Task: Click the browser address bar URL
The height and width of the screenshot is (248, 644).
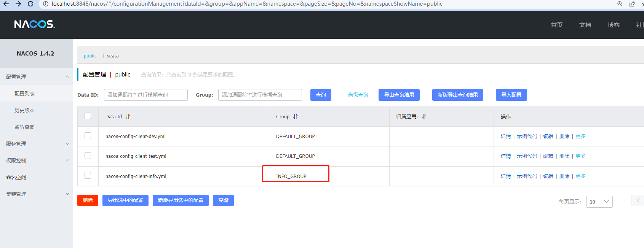Action: click(247, 4)
